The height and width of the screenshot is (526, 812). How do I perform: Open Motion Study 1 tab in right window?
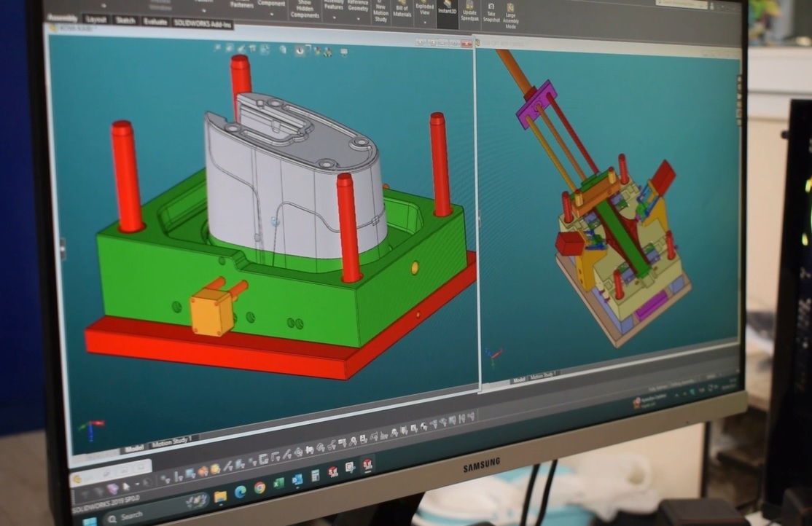[x=543, y=376]
